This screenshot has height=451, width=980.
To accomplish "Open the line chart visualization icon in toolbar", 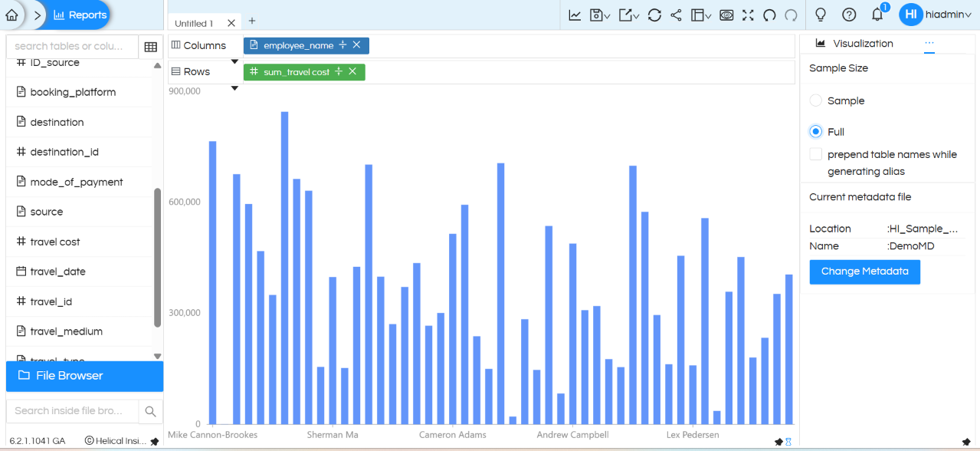I will tap(575, 15).
